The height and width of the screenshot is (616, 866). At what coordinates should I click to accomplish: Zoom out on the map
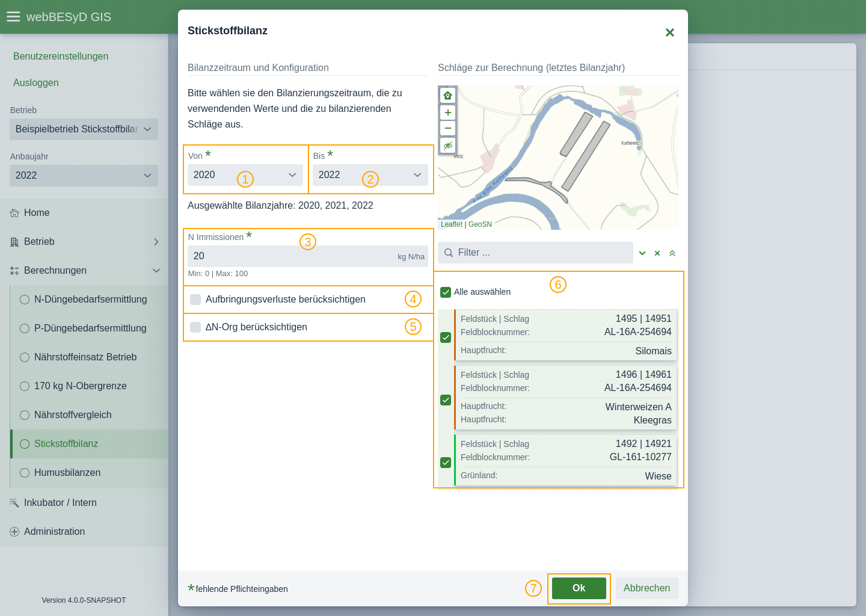tap(447, 128)
